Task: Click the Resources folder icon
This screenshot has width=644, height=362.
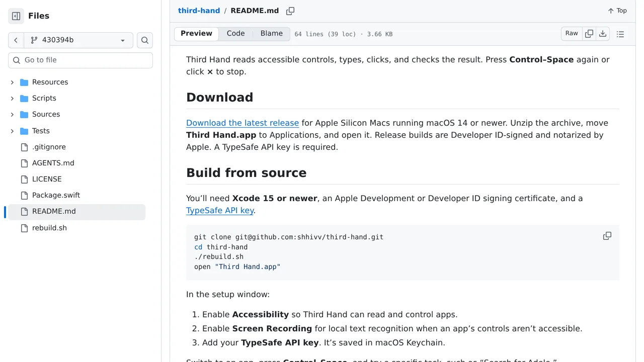Action: (x=24, y=82)
